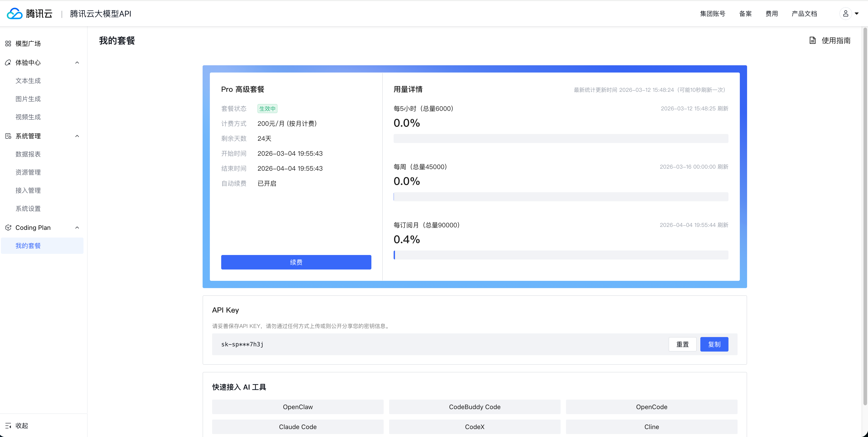Select the Claude Code tool card
868x437 pixels.
pos(297,427)
